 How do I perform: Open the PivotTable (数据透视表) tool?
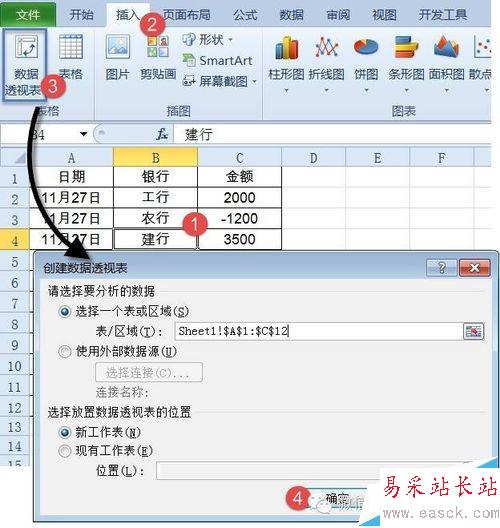click(25, 65)
